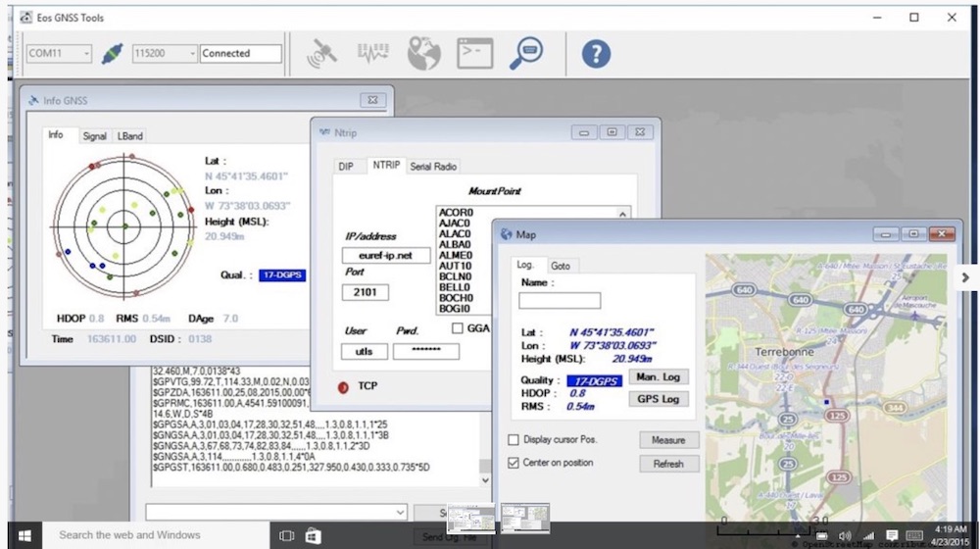Select the BCLN0 mount point
This screenshot has width=980, height=549.
coord(455,276)
